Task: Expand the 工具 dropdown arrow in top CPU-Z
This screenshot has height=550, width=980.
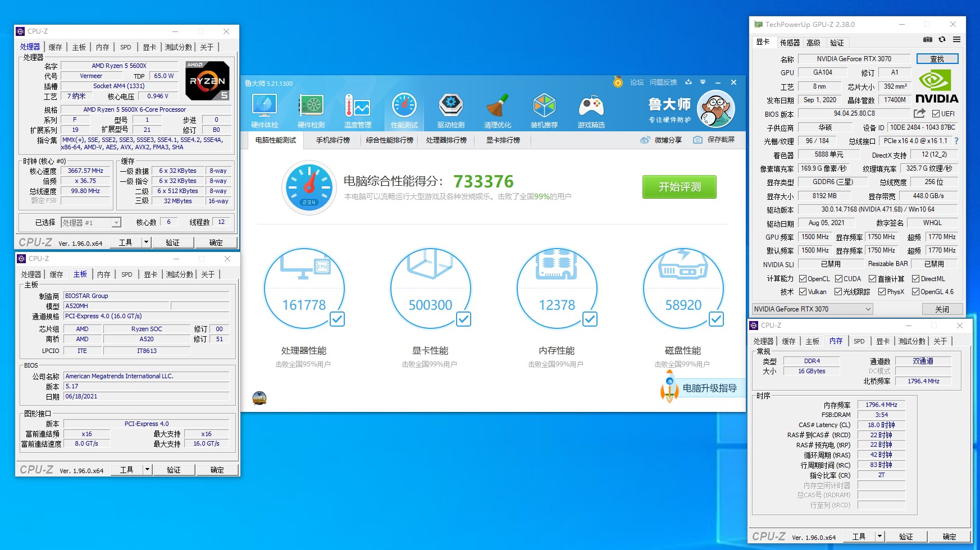Action: (146, 242)
